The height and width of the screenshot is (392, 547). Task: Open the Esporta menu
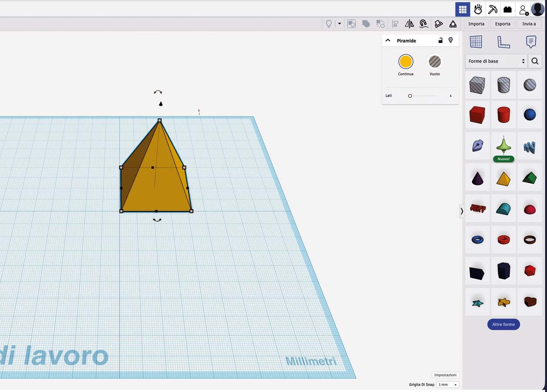[503, 24]
